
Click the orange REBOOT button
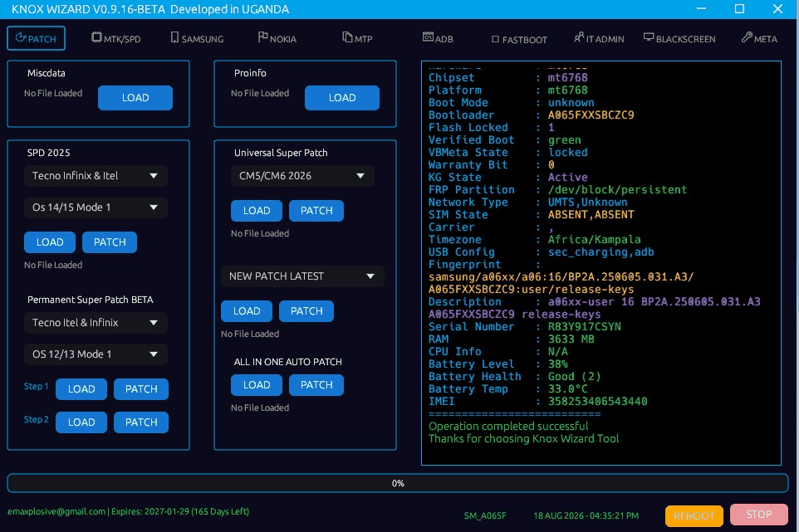click(694, 515)
